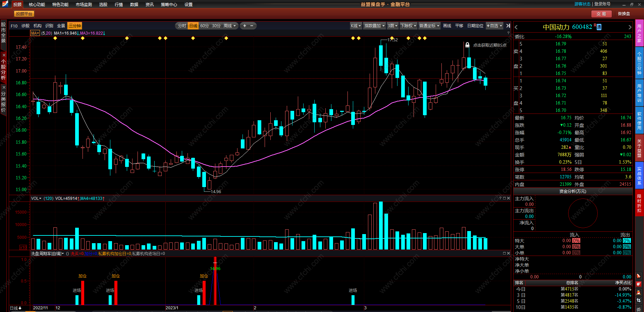644x312 pixels.
Task: Open the 用户之家 side tab
Action: 639,33
